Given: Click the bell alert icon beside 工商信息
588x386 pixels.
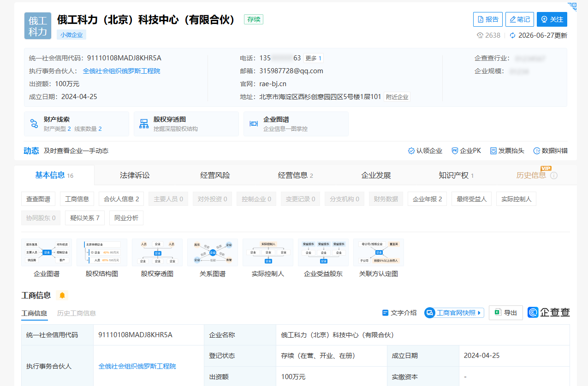Looking at the screenshot, I should pos(62,295).
